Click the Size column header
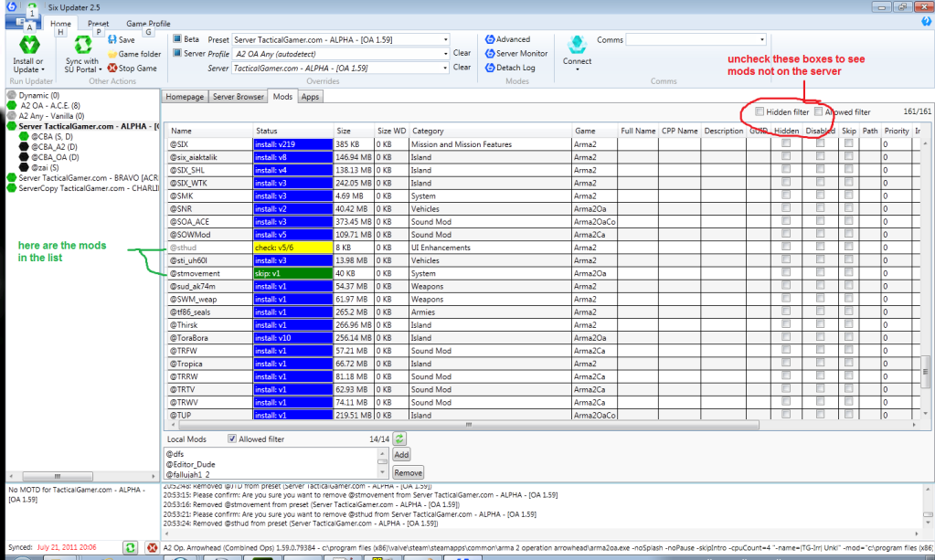The image size is (935, 560). coord(353,131)
